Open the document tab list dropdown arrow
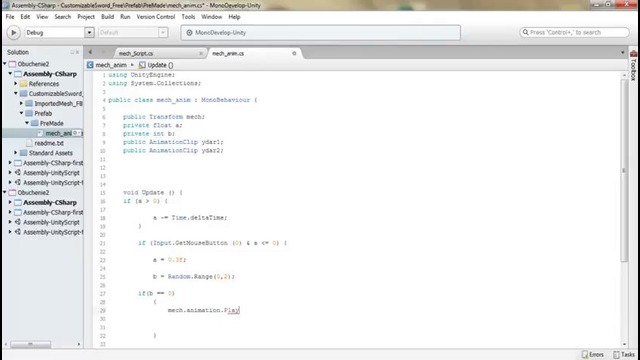 (x=622, y=52)
